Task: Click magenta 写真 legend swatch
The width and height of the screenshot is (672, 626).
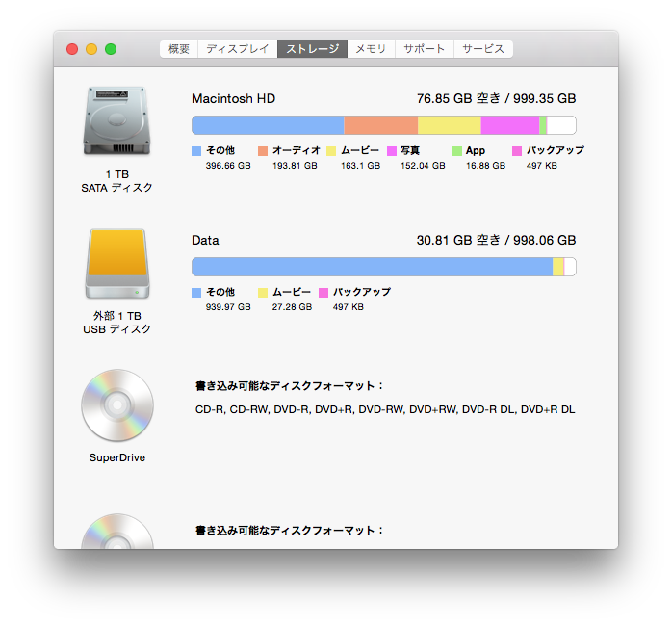Action: pyautogui.click(x=392, y=151)
